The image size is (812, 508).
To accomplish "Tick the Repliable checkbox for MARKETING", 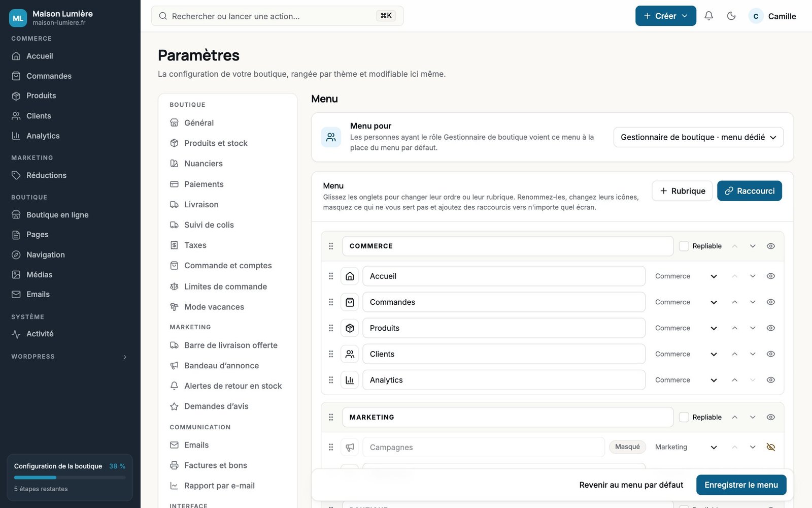I will (x=684, y=417).
